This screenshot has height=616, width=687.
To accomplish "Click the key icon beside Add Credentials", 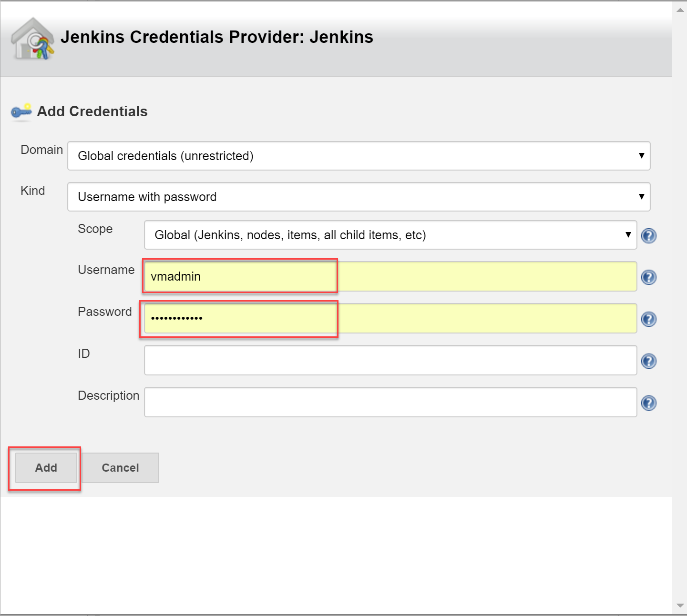I will pyautogui.click(x=21, y=111).
